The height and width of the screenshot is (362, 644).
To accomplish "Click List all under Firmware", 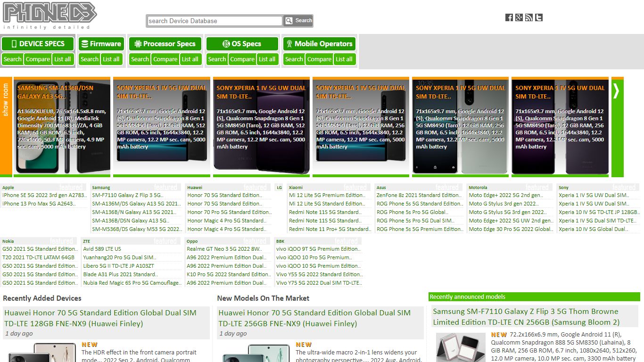I will click(x=111, y=59).
